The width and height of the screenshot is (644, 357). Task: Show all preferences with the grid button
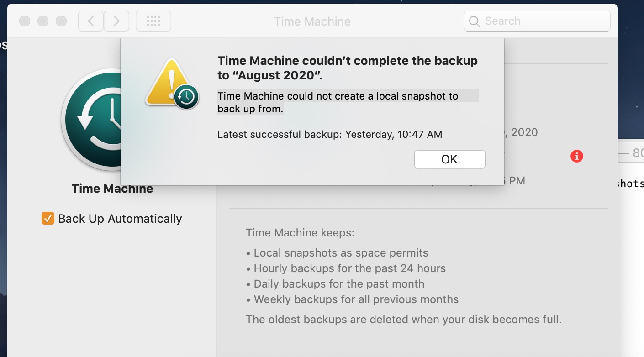coord(153,21)
